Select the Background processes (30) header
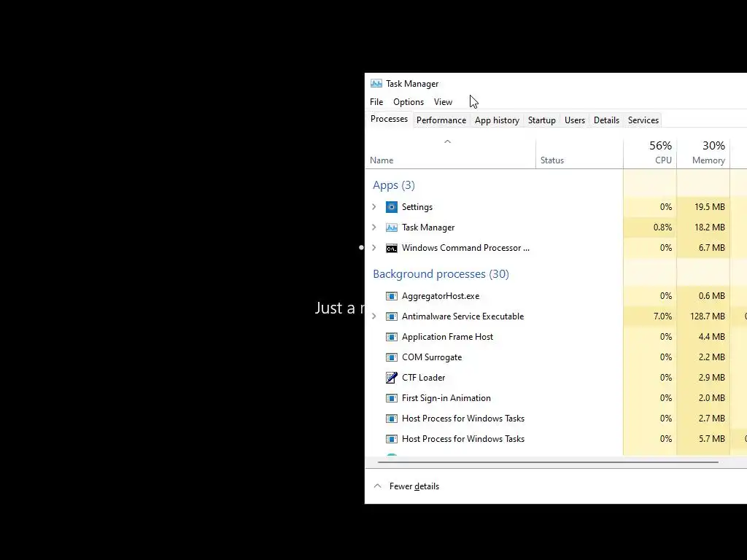The height and width of the screenshot is (560, 747). pyautogui.click(x=441, y=274)
